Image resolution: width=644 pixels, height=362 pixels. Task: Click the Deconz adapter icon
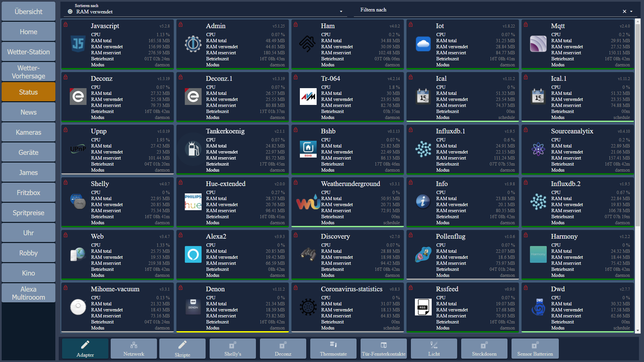point(78,97)
